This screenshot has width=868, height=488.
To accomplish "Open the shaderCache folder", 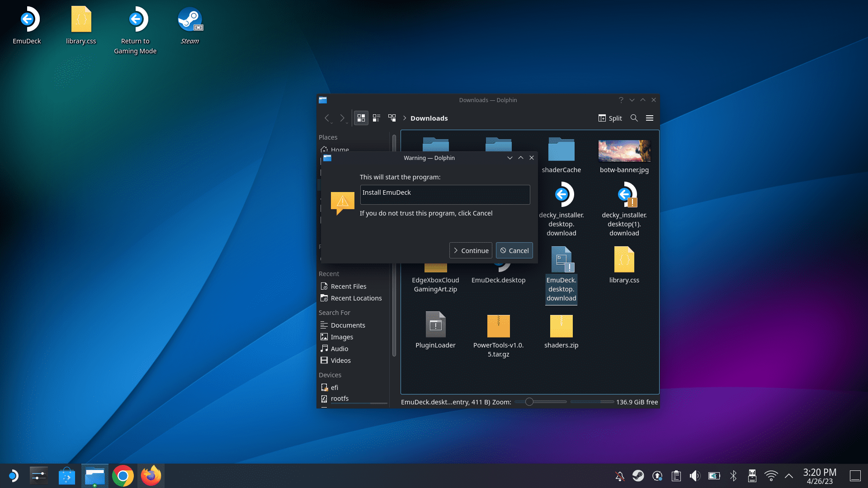I will click(561, 155).
